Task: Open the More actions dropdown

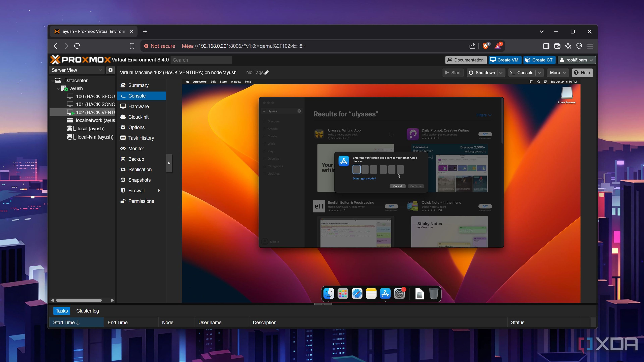Action: (x=558, y=73)
